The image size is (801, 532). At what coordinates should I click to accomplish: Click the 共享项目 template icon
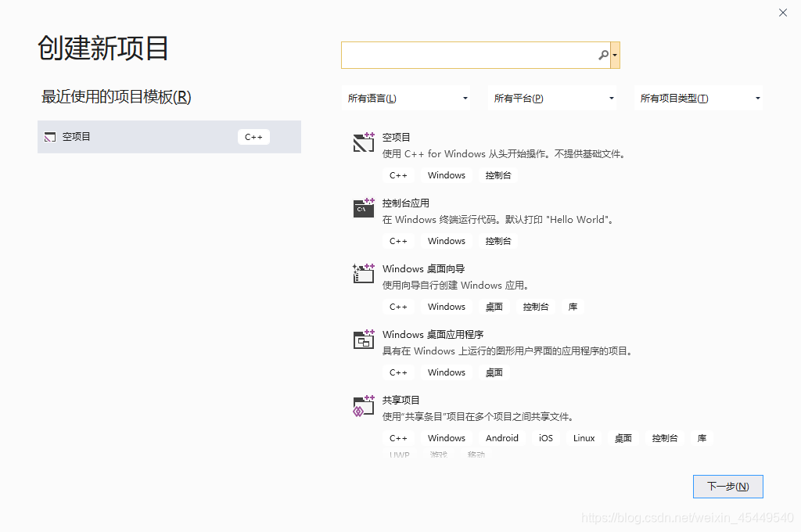tap(363, 405)
